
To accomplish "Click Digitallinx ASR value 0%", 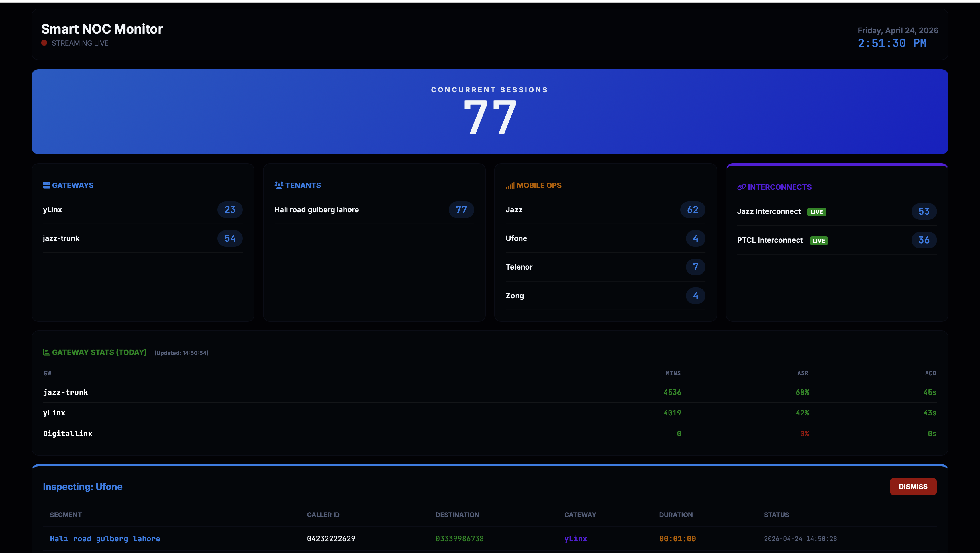I will tap(805, 433).
